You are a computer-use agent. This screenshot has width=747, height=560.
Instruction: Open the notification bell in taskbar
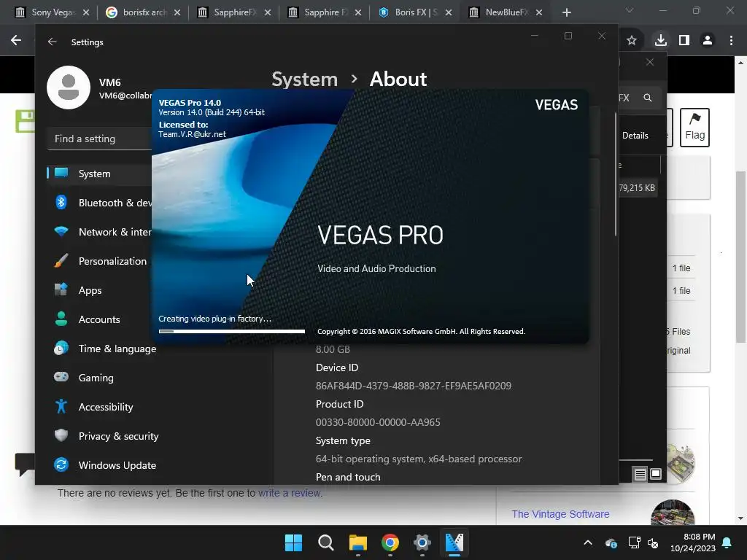[x=727, y=542]
